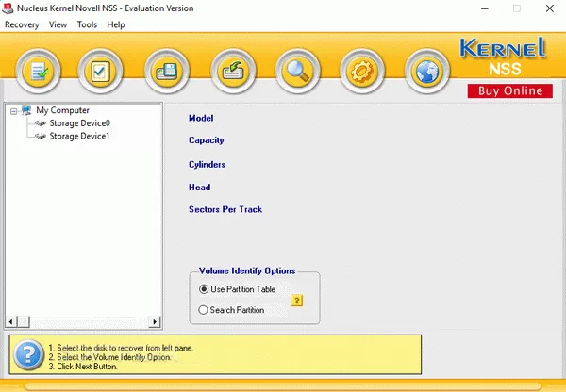The width and height of the screenshot is (566, 392).
Task: Click the drive with green arrow toolbar icon
Action: pyautogui.click(x=233, y=71)
